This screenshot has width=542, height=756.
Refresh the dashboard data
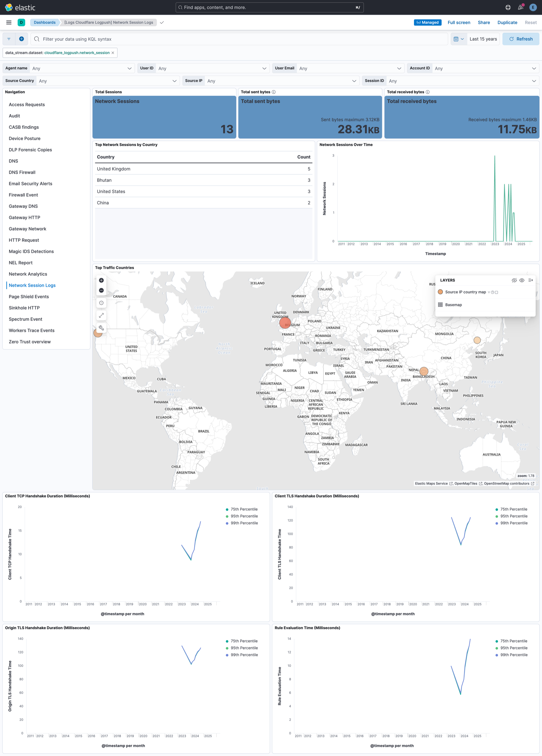[x=521, y=39]
